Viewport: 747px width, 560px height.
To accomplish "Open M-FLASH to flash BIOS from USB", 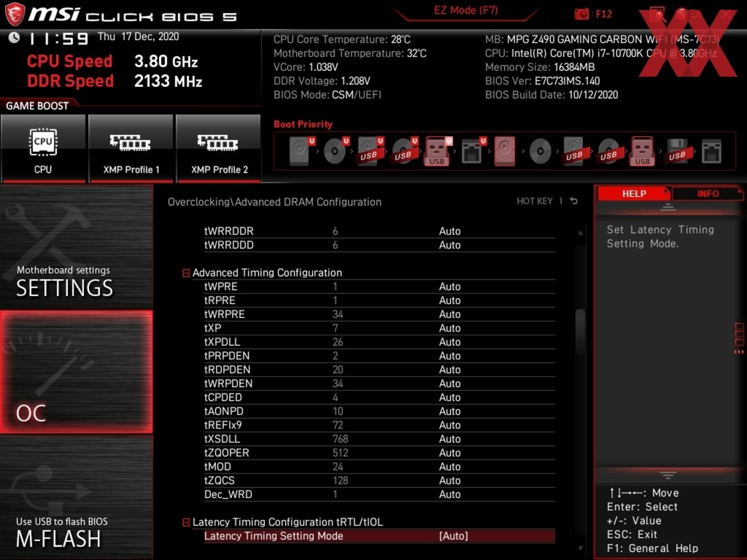I will click(x=76, y=497).
